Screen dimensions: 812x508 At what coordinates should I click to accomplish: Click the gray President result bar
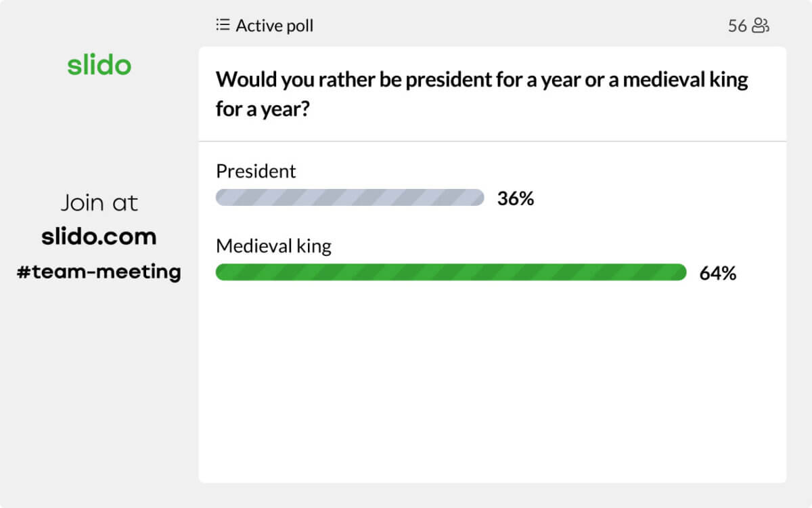[x=350, y=198]
